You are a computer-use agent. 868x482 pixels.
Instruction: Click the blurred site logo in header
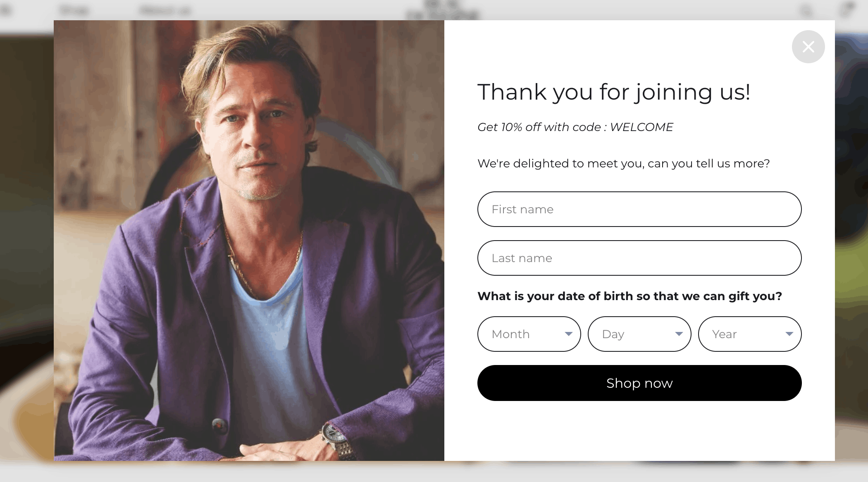[x=441, y=11]
